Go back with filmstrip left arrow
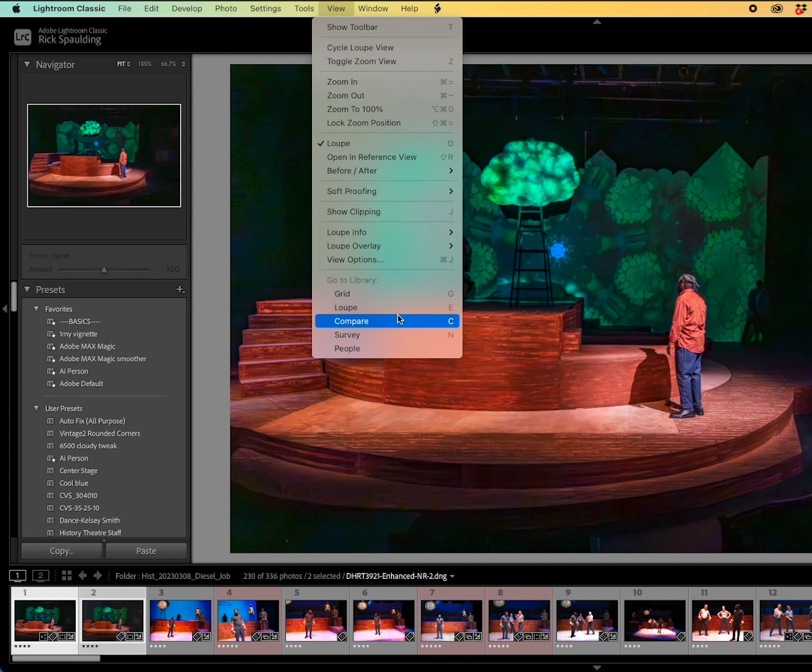 (x=83, y=576)
